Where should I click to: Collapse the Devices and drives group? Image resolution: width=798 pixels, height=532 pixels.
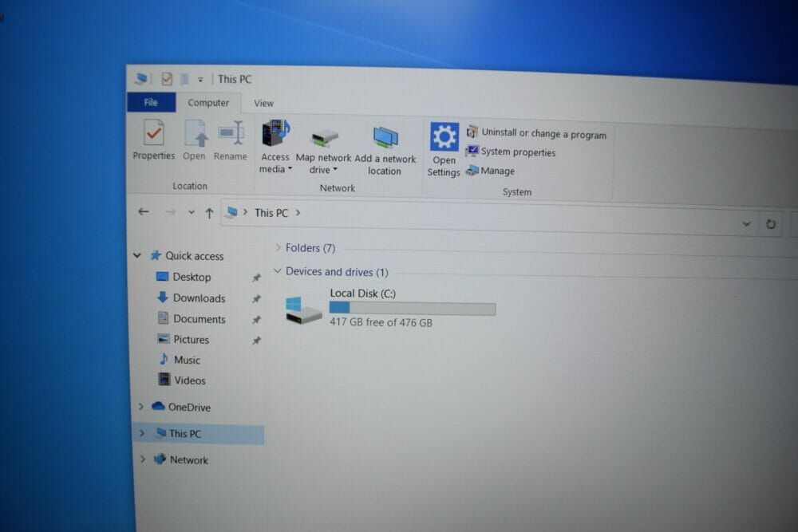pos(278,270)
